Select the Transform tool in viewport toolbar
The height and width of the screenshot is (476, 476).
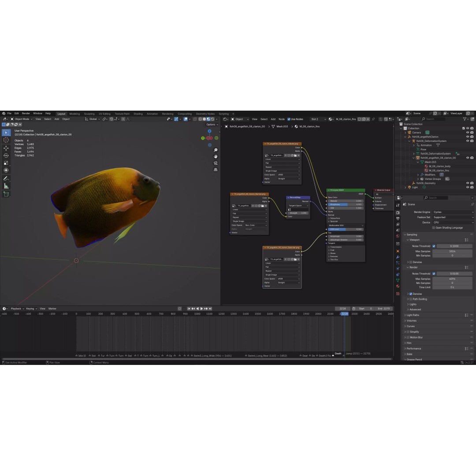pyautogui.click(x=6, y=170)
